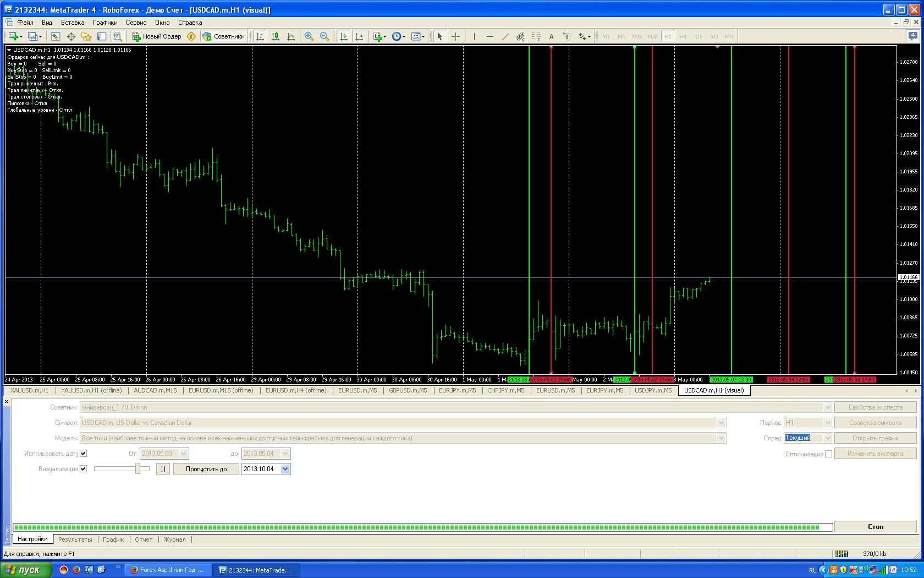Click the Windows 'пуск' Start button

(x=26, y=570)
